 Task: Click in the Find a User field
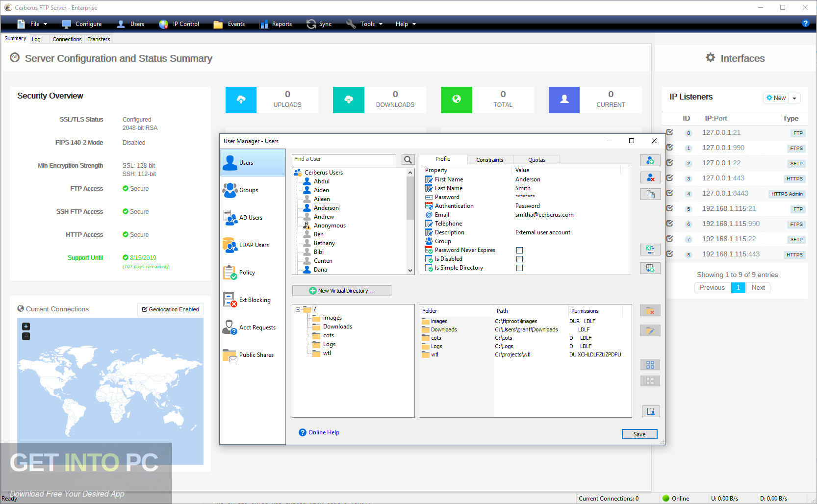click(x=344, y=159)
